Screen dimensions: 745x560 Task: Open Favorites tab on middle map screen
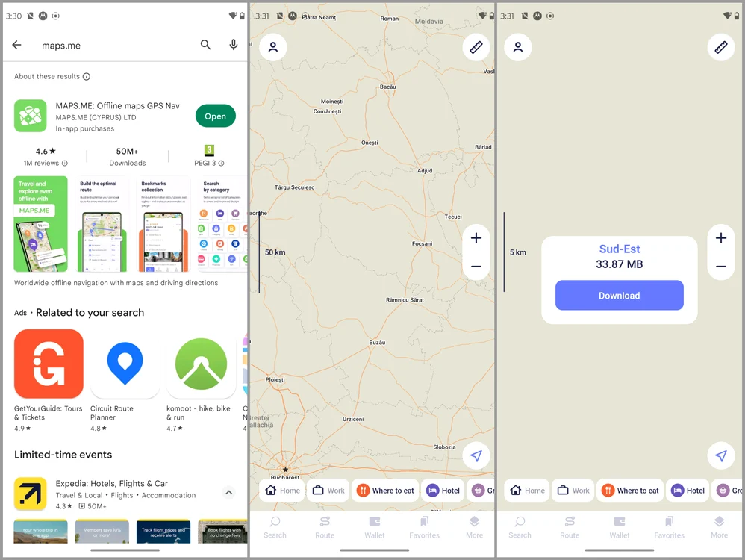coord(424,527)
